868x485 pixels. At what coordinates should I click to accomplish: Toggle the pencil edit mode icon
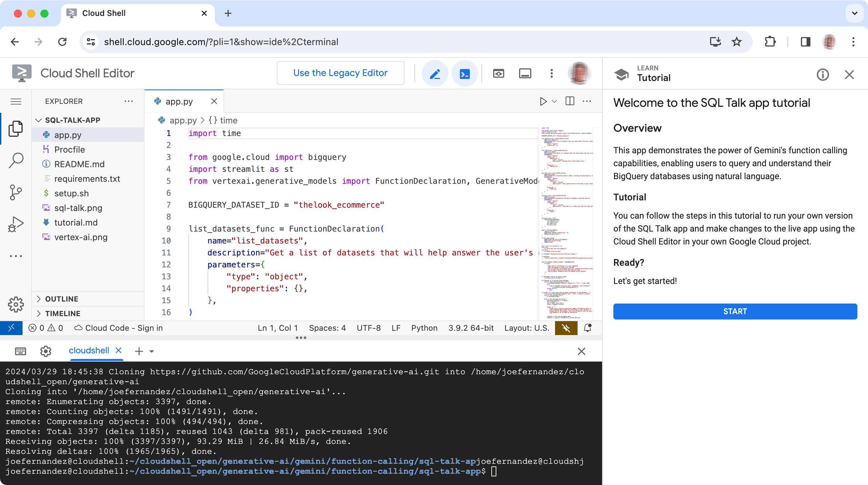pos(435,73)
